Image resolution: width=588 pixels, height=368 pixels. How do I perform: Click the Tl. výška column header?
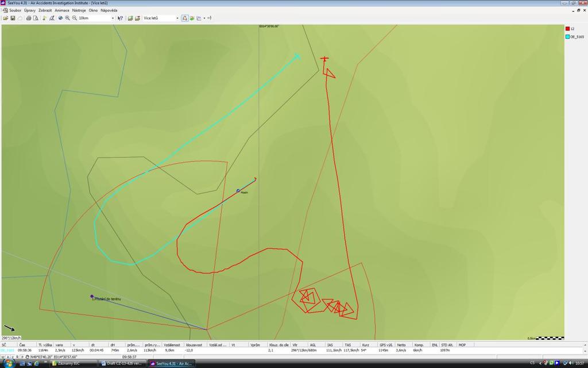(x=45, y=345)
